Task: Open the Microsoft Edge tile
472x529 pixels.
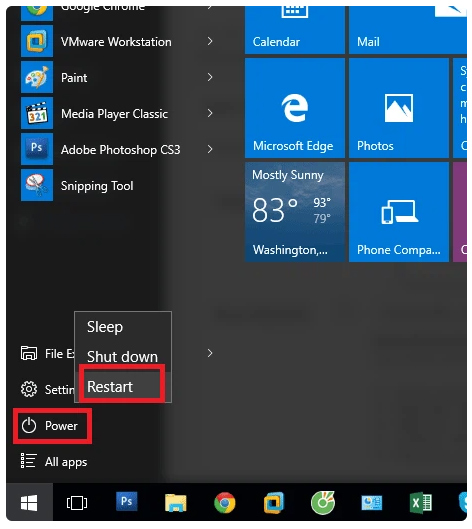Action: [x=295, y=108]
